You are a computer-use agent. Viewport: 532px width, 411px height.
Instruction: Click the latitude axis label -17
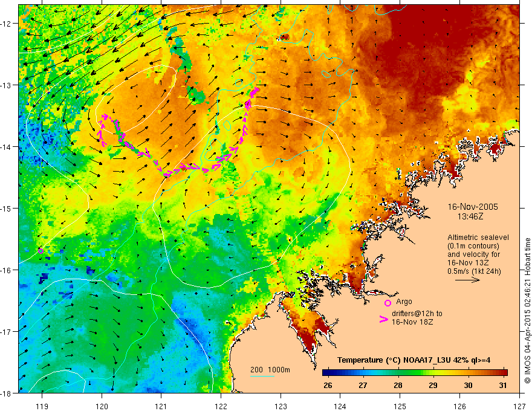(x=6, y=332)
